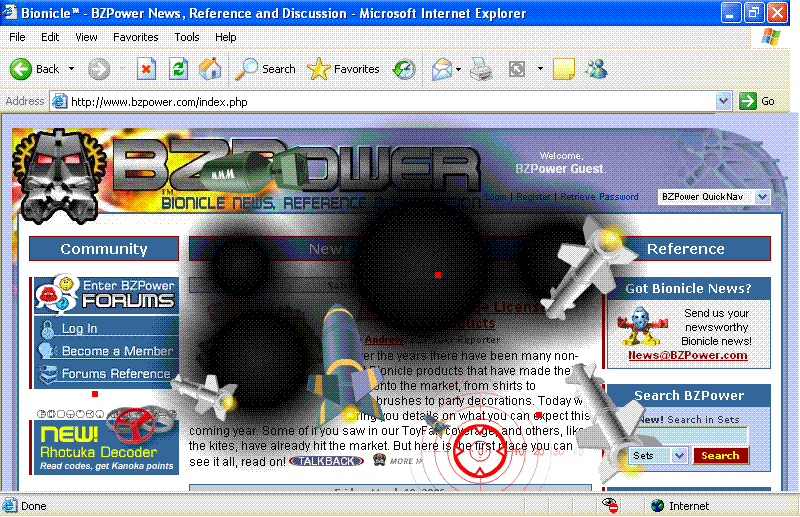This screenshot has width=800, height=517.
Task: Click the page icon beside the address URL
Action: coord(60,102)
